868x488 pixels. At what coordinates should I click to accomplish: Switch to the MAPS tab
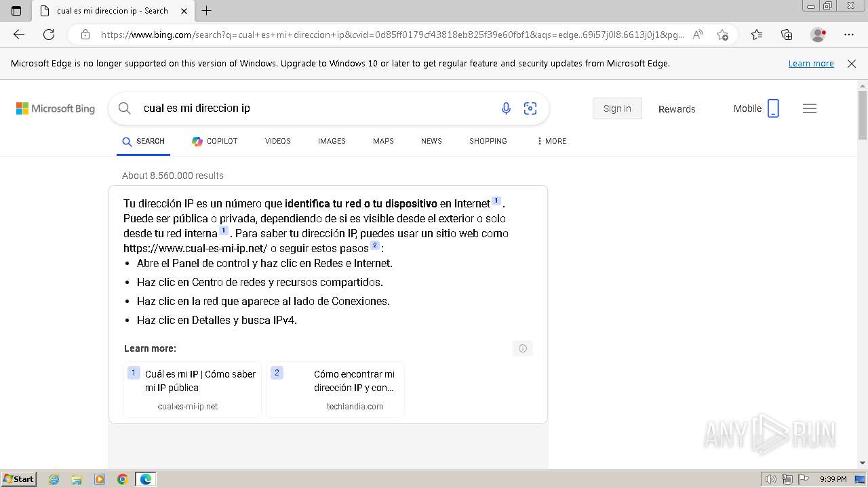click(383, 141)
